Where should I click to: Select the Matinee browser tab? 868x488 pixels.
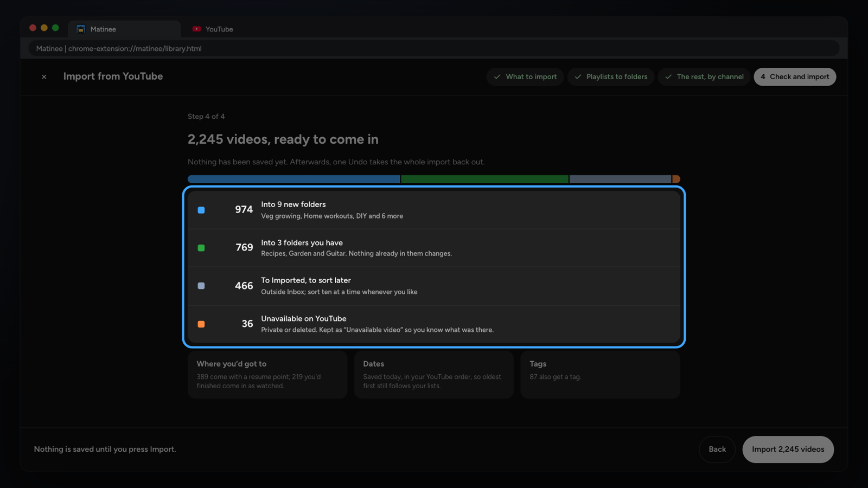click(x=124, y=29)
